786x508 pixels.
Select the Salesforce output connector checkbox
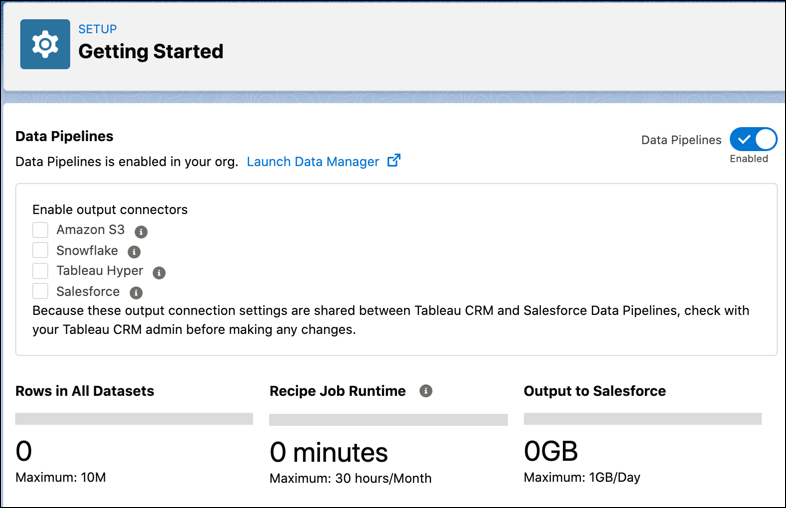[40, 292]
